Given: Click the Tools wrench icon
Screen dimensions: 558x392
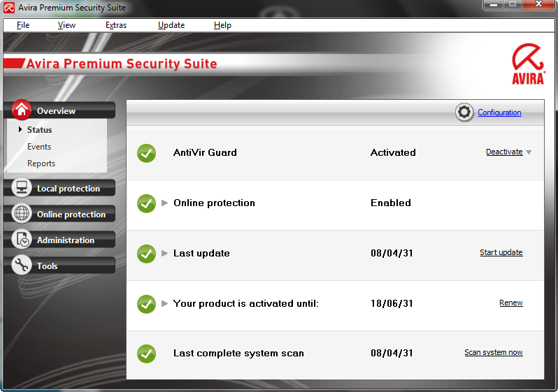Looking at the screenshot, I should (22, 265).
